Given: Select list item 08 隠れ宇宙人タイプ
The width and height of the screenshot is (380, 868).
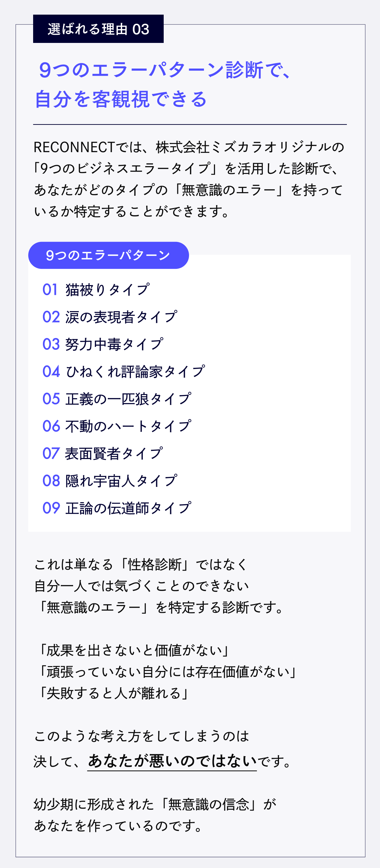Looking at the screenshot, I should [110, 481].
